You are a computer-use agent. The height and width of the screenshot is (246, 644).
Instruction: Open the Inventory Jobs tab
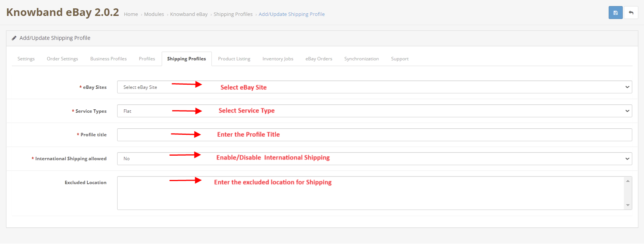tap(278, 59)
